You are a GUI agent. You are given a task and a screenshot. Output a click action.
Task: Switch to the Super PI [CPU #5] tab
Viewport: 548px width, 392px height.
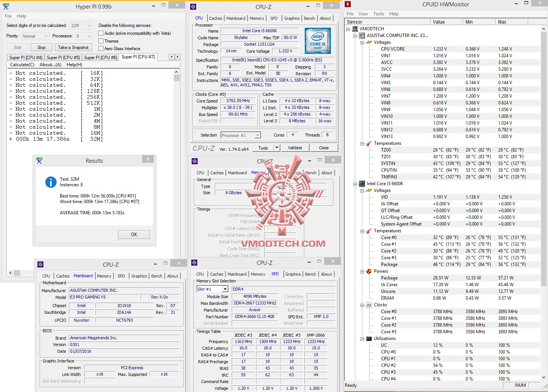[x=63, y=58]
